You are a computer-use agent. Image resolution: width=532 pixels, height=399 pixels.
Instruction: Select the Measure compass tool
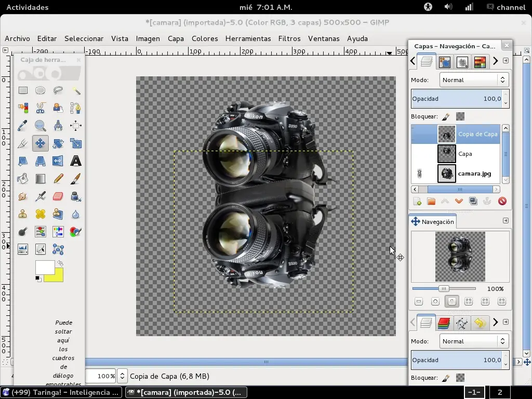click(x=58, y=126)
